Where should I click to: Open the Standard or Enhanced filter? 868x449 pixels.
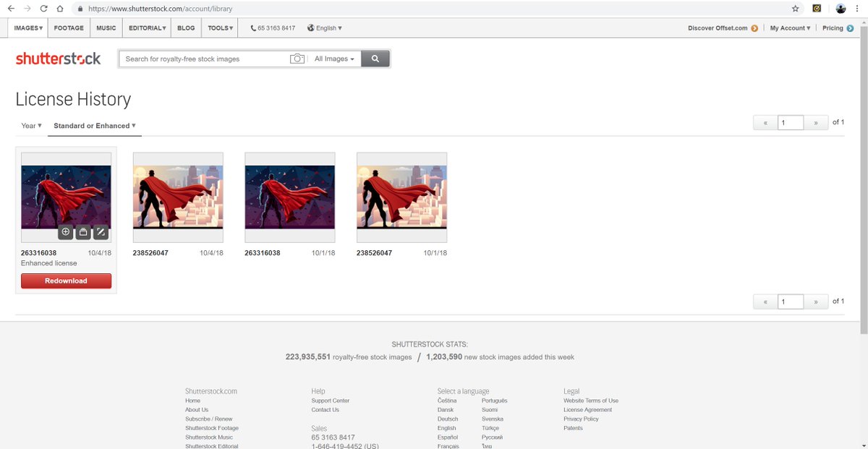tap(95, 126)
